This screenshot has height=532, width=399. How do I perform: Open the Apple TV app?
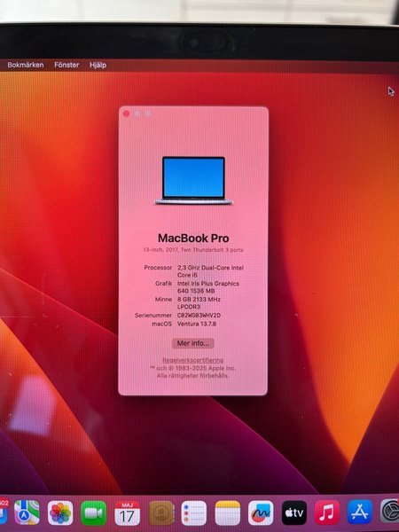[x=294, y=512]
